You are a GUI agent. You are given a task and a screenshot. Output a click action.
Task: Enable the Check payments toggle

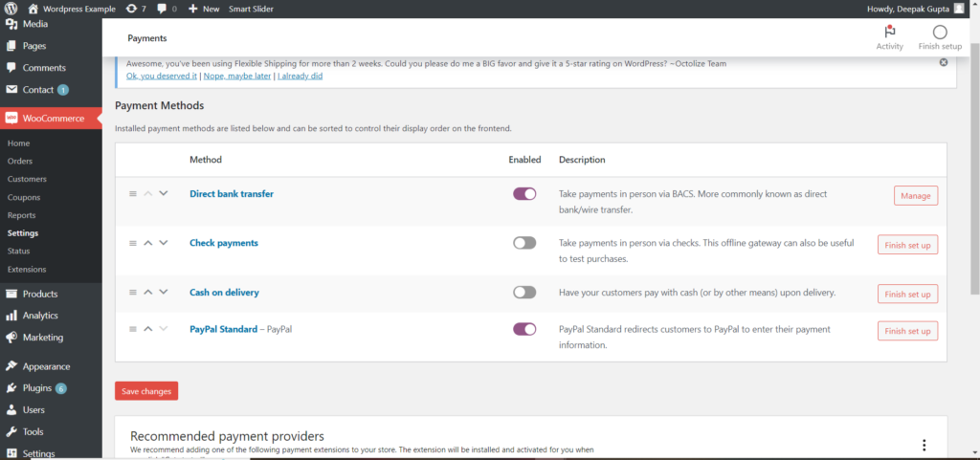pos(524,243)
